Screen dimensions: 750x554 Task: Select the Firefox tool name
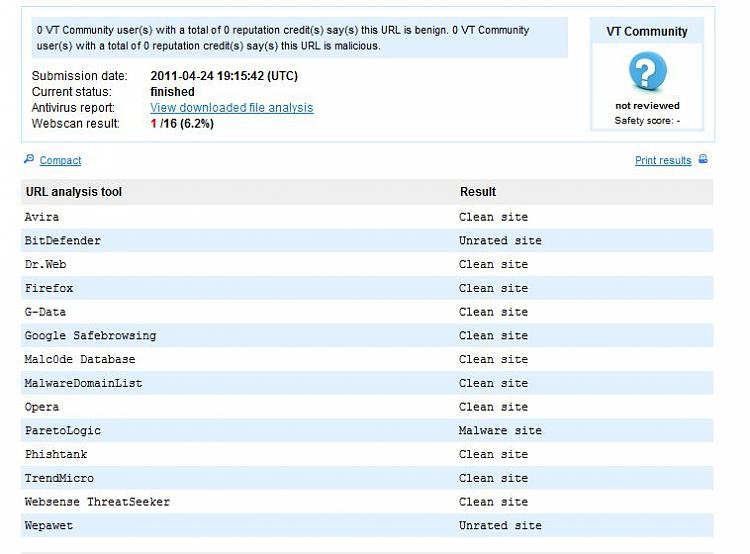click(49, 288)
